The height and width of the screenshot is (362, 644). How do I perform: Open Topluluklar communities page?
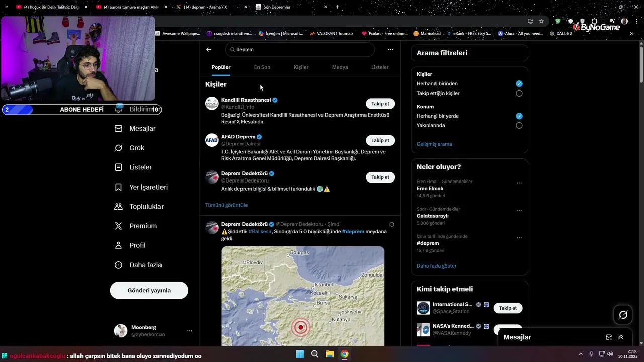tap(139, 207)
